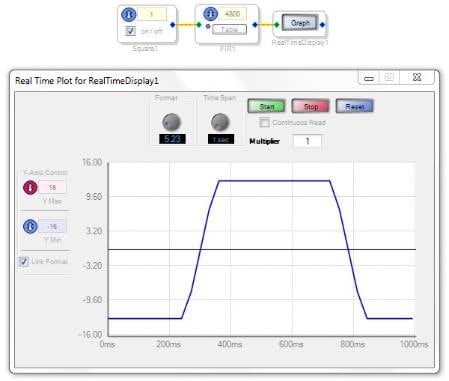The width and height of the screenshot is (449, 381).
Task: Enable the Continuous Read checkbox
Action: (264, 122)
